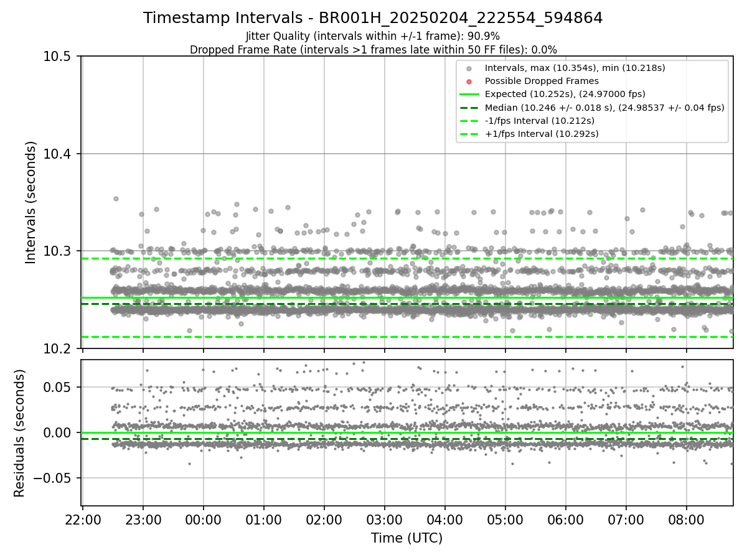The image size is (747, 560).
Task: Click legend entry Expected (10.252s)
Action: (x=565, y=94)
